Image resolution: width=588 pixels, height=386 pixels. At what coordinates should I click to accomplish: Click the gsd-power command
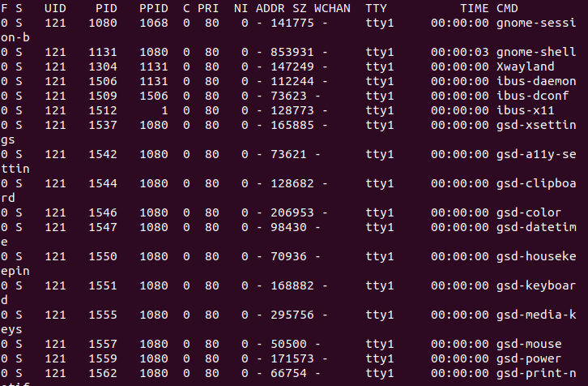tap(529, 358)
